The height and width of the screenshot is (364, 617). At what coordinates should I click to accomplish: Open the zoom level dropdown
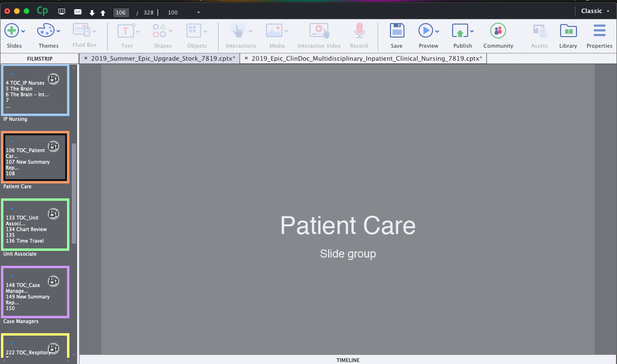pyautogui.click(x=199, y=13)
